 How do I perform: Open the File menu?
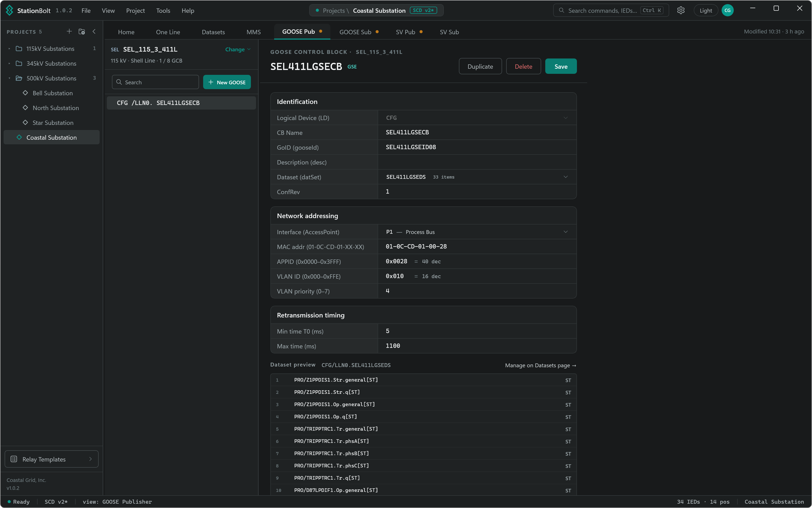point(86,10)
